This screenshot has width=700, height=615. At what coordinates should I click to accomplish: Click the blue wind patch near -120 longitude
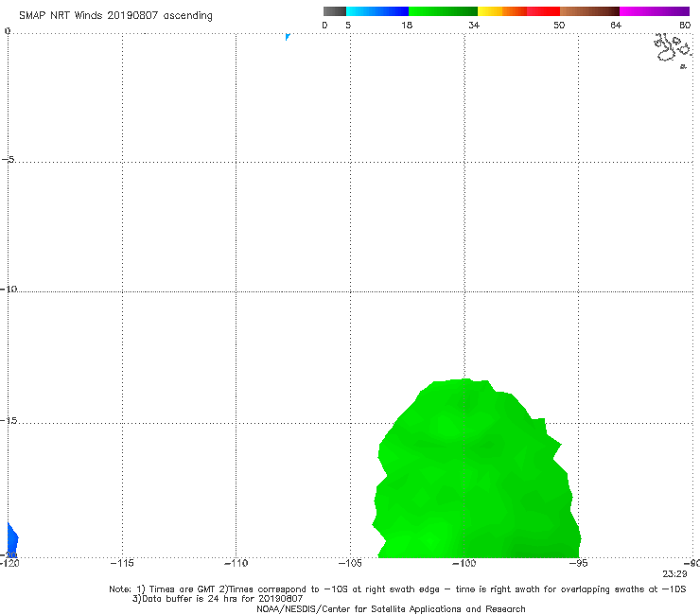[12, 539]
